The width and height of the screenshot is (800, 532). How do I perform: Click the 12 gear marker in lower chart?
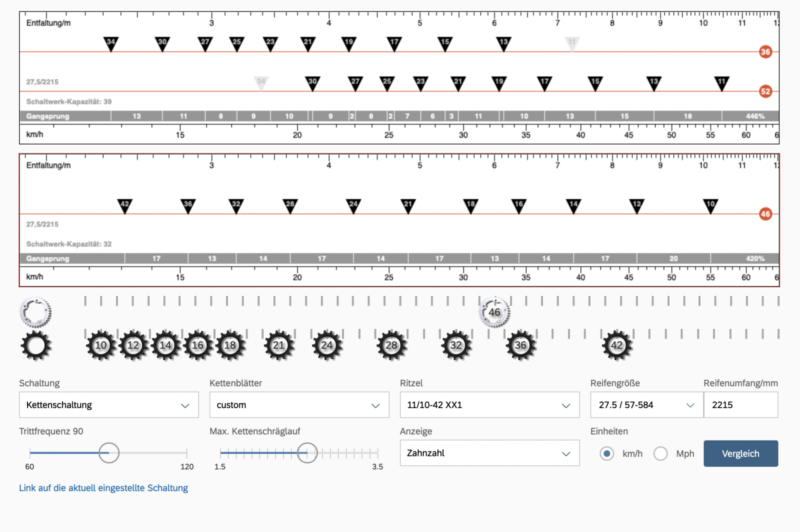point(636,205)
